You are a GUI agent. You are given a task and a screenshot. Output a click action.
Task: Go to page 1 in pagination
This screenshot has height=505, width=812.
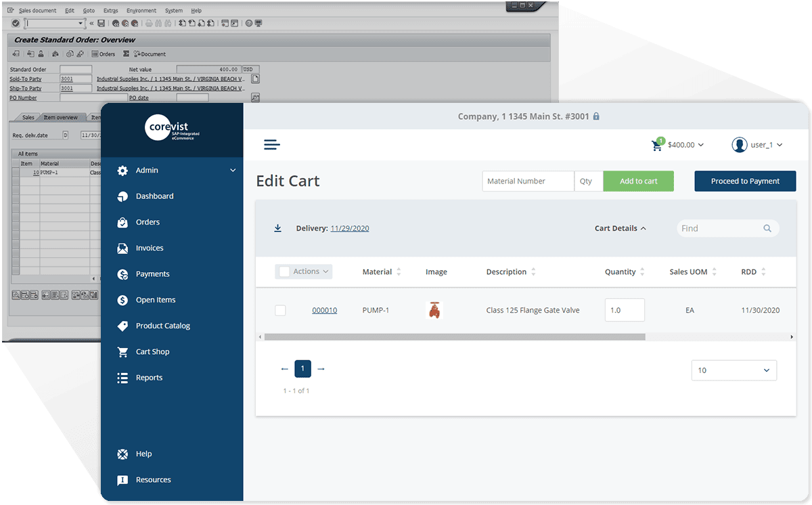302,369
